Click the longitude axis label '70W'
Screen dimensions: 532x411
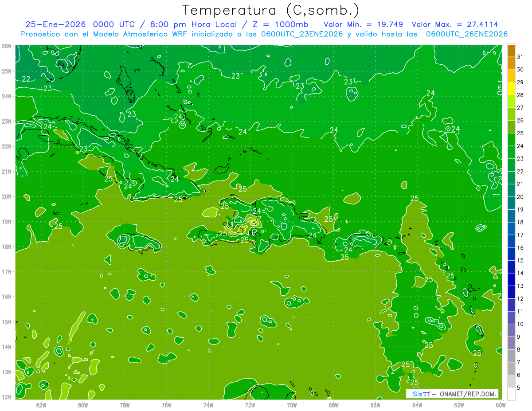(292, 405)
